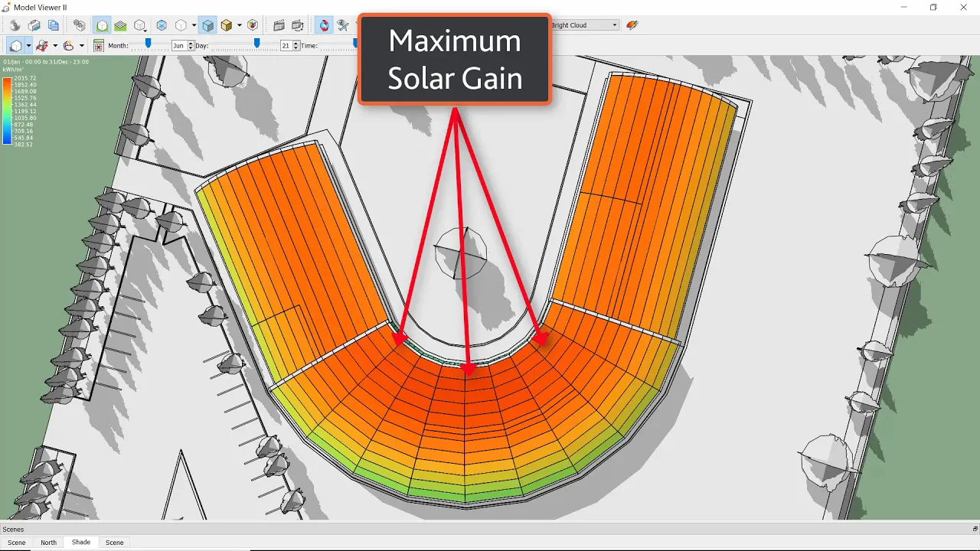Click the day value field showing 21

tap(286, 46)
